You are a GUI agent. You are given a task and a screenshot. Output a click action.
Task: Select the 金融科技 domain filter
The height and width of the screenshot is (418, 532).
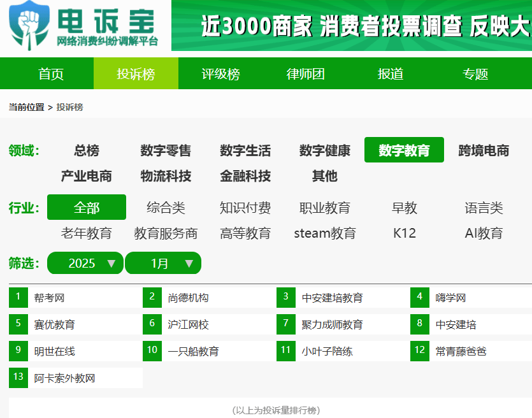pyautogui.click(x=245, y=177)
